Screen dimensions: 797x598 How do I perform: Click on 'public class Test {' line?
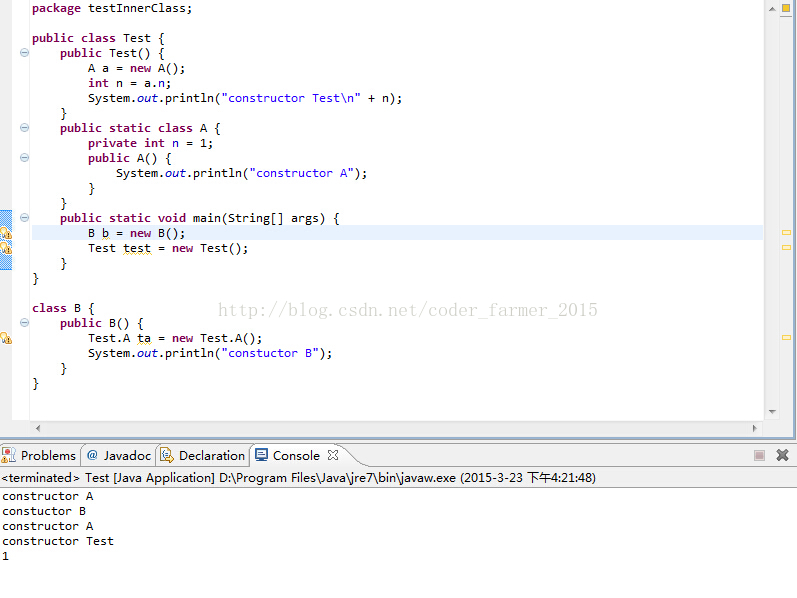(98, 39)
